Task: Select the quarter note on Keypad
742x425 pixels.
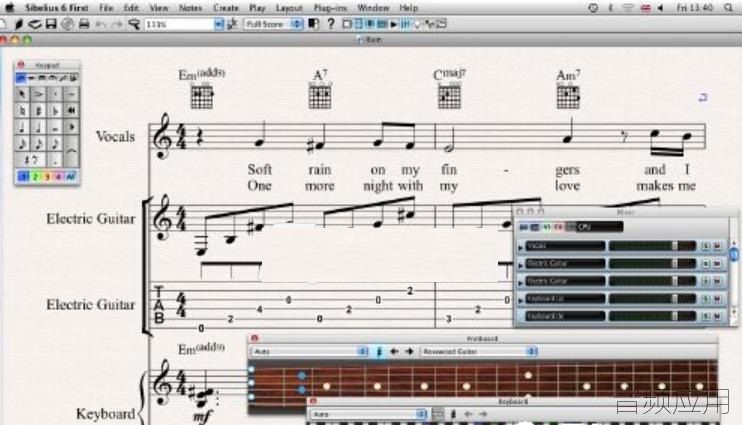Action: pyautogui.click(x=22, y=127)
